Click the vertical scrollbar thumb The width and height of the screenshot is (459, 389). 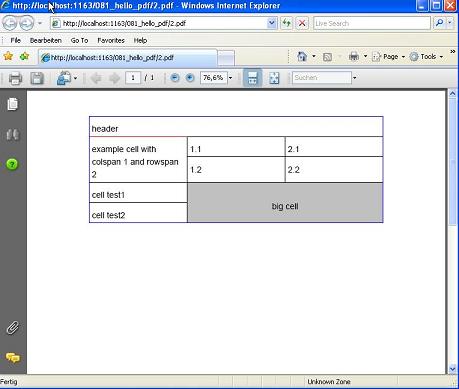[452, 161]
